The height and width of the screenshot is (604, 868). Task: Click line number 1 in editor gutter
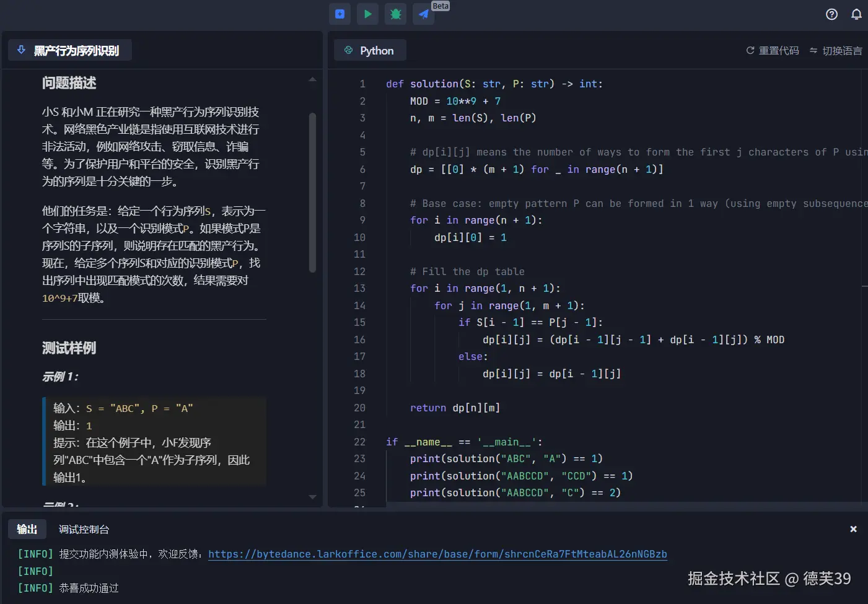point(362,84)
